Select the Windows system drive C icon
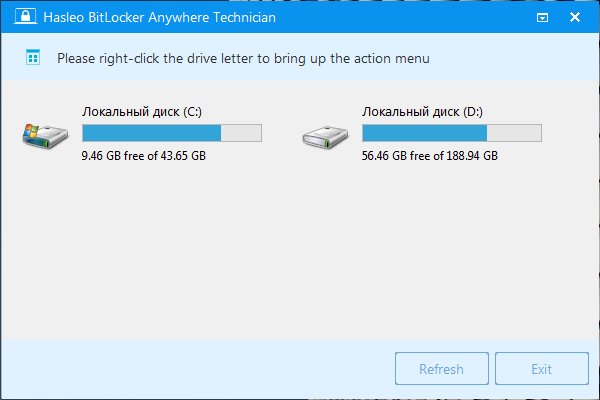 click(x=44, y=134)
